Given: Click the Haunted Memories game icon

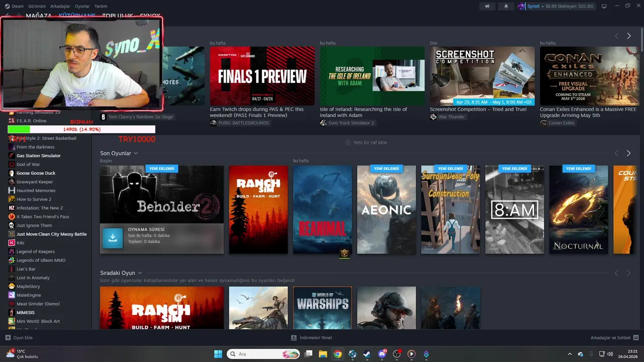Looking at the screenshot, I should coord(12,191).
